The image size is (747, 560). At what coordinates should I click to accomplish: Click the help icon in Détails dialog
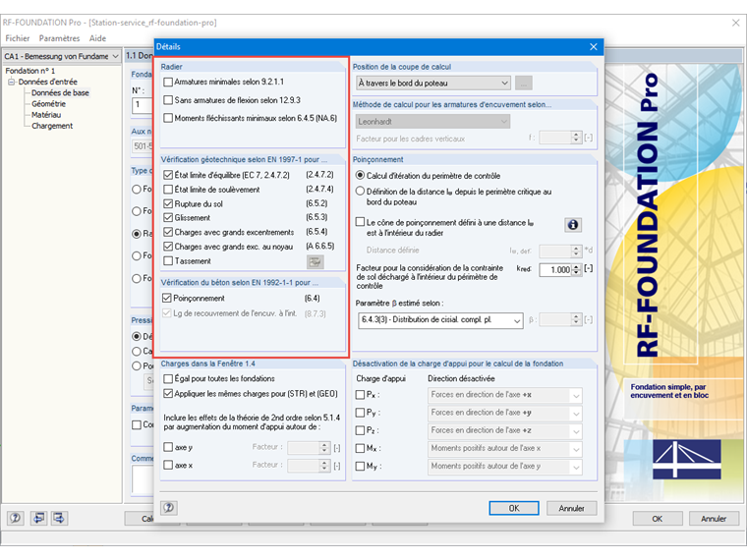coord(169,508)
